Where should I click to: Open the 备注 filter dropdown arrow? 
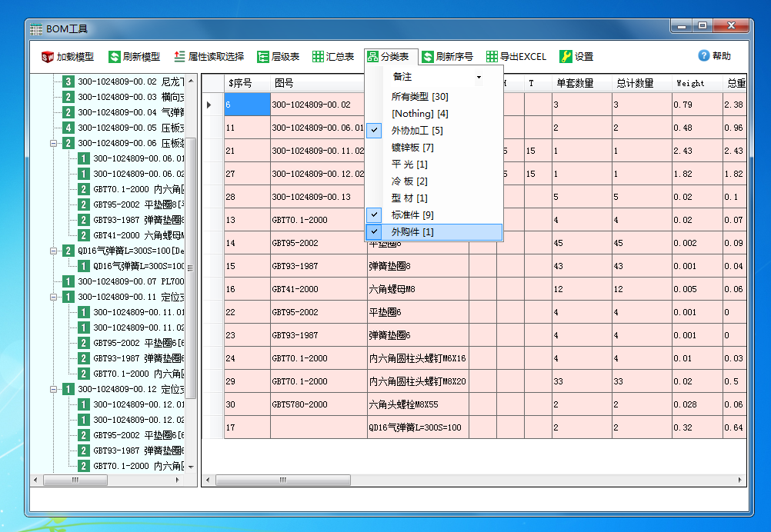pyautogui.click(x=479, y=78)
